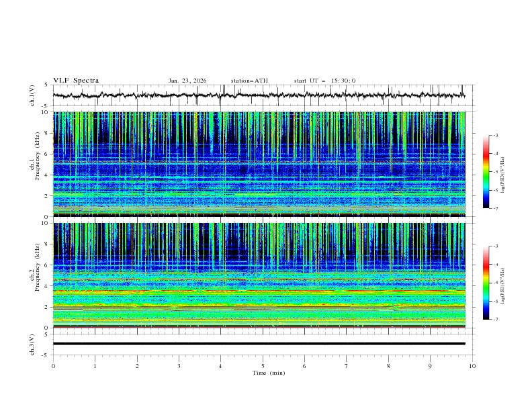Click the lower log(PSD) color bar
532x411 pixels.
click(486, 283)
